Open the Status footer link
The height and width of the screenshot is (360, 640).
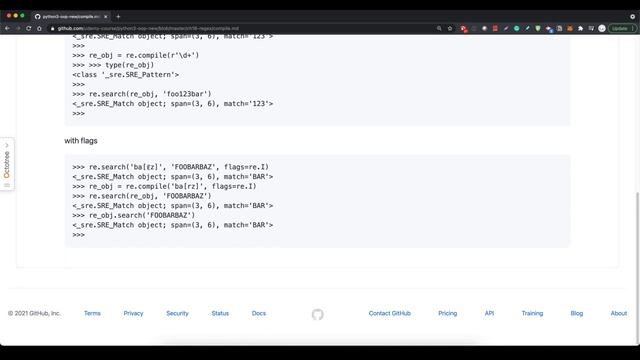pos(220,313)
